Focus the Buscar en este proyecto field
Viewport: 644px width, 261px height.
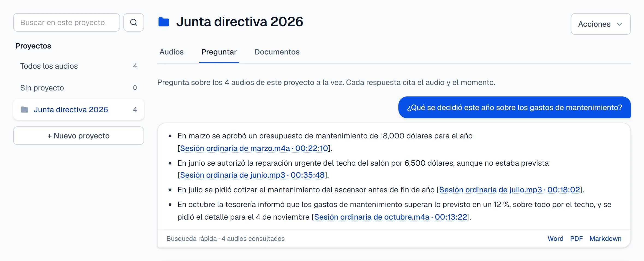67,22
